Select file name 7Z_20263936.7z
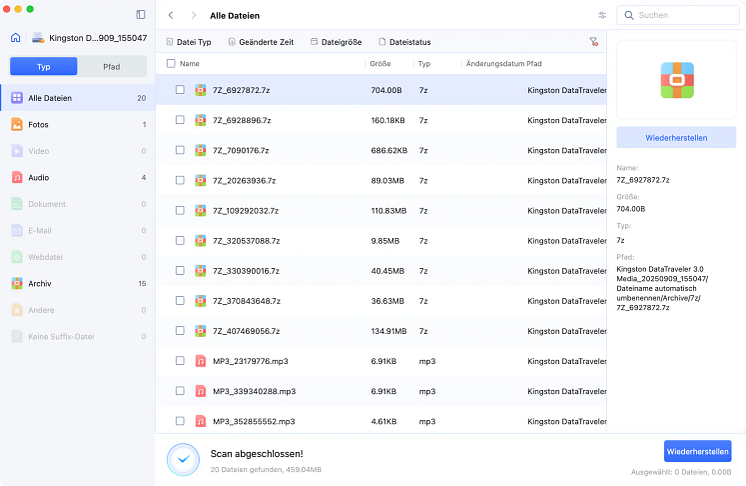746x486 pixels. (244, 181)
